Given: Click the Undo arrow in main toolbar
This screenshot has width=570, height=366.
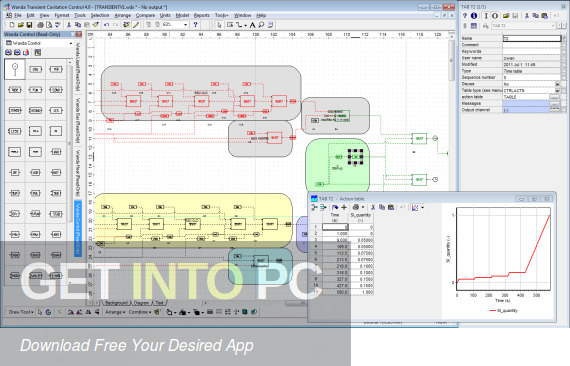Looking at the screenshot, I should pyautogui.click(x=107, y=25).
